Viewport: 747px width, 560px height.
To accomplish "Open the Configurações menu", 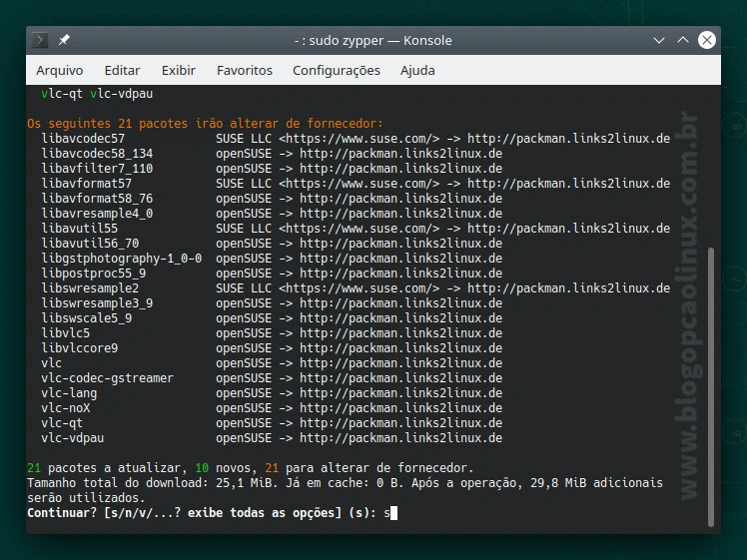I will point(337,71).
